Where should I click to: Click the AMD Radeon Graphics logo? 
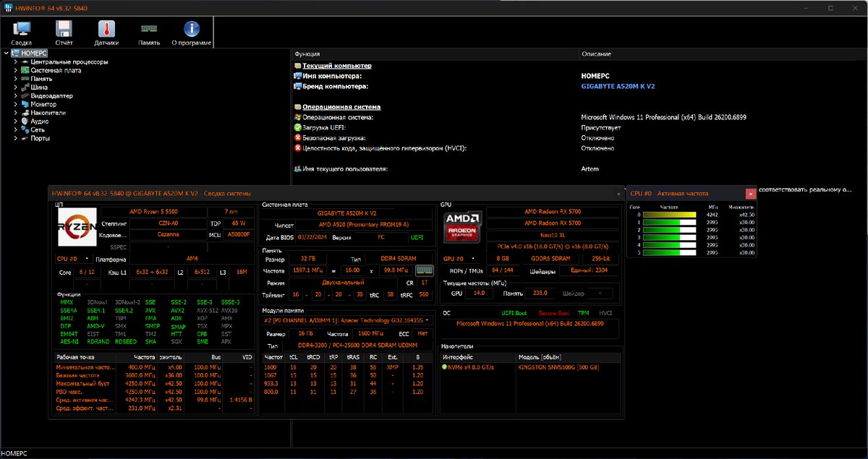463,227
